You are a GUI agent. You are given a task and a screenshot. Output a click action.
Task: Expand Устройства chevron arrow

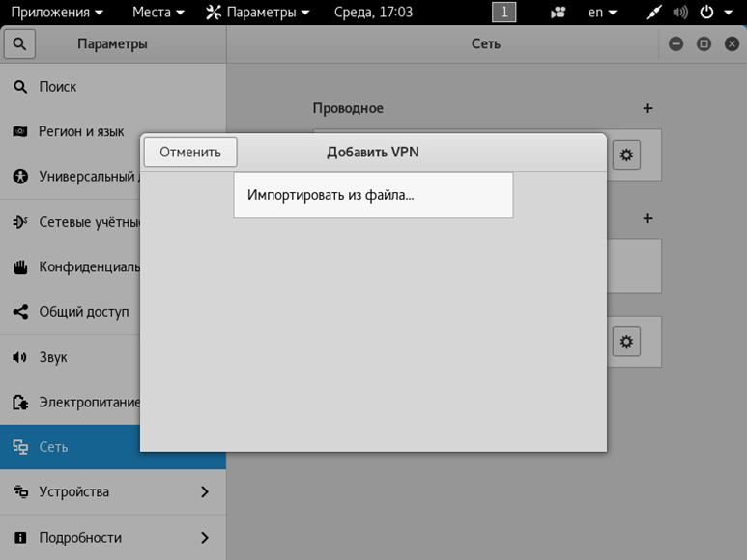click(204, 491)
